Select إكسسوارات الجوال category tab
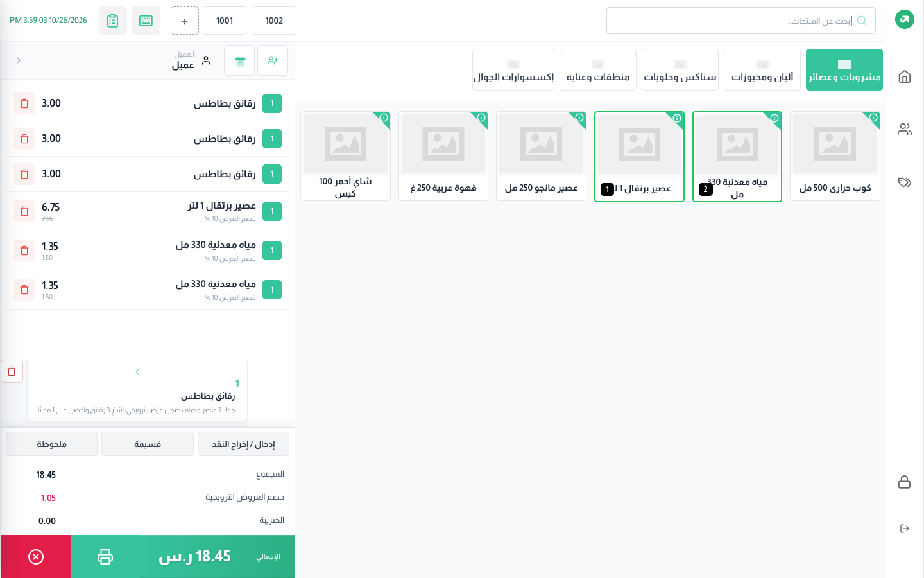This screenshot has width=924, height=578. pyautogui.click(x=513, y=69)
